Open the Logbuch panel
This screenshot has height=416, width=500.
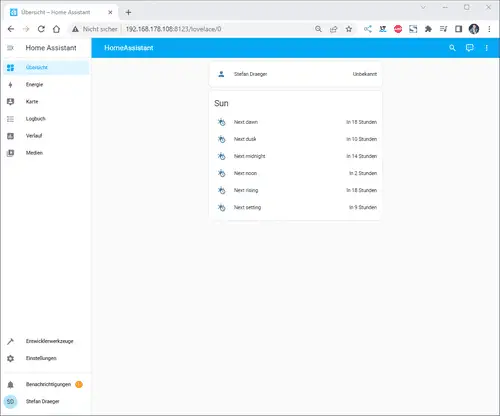46,119
